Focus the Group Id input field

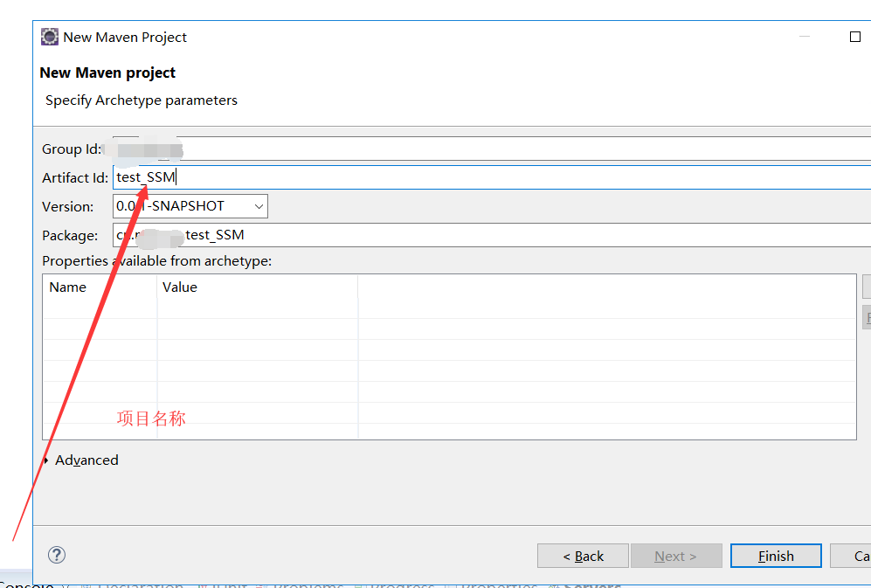(492, 149)
